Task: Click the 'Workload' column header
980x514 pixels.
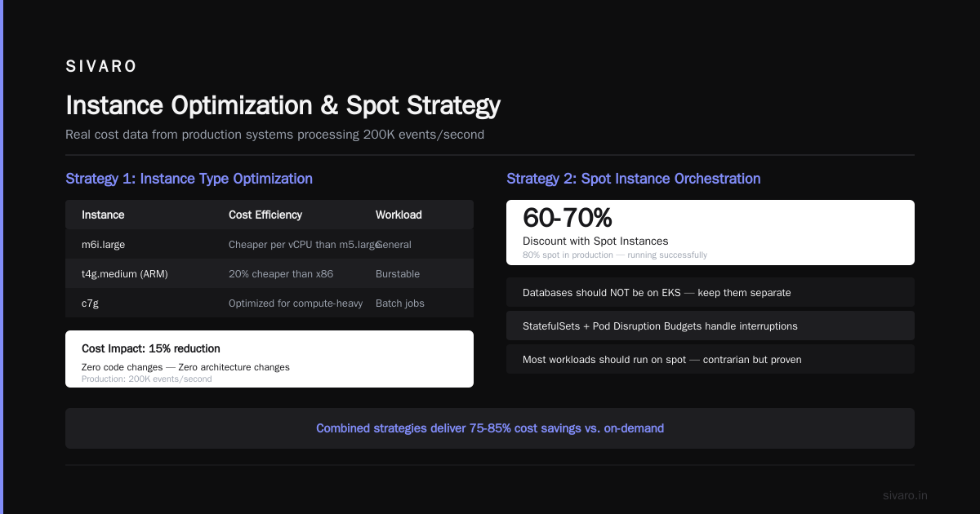Action: [399, 215]
